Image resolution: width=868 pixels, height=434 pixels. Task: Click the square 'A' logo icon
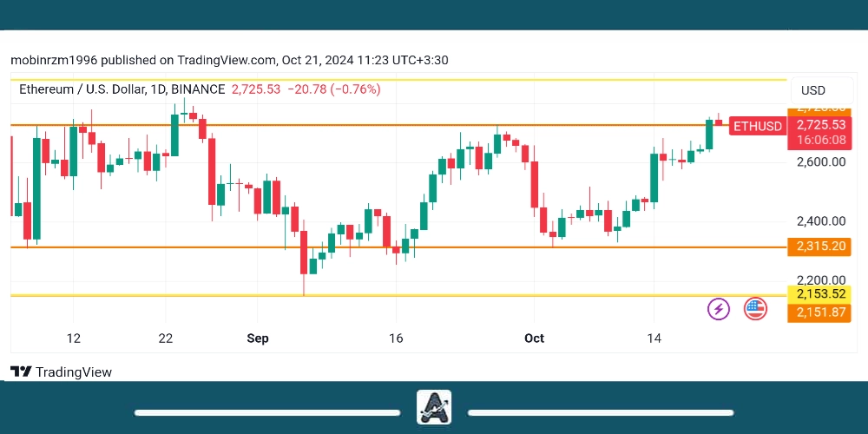(434, 406)
